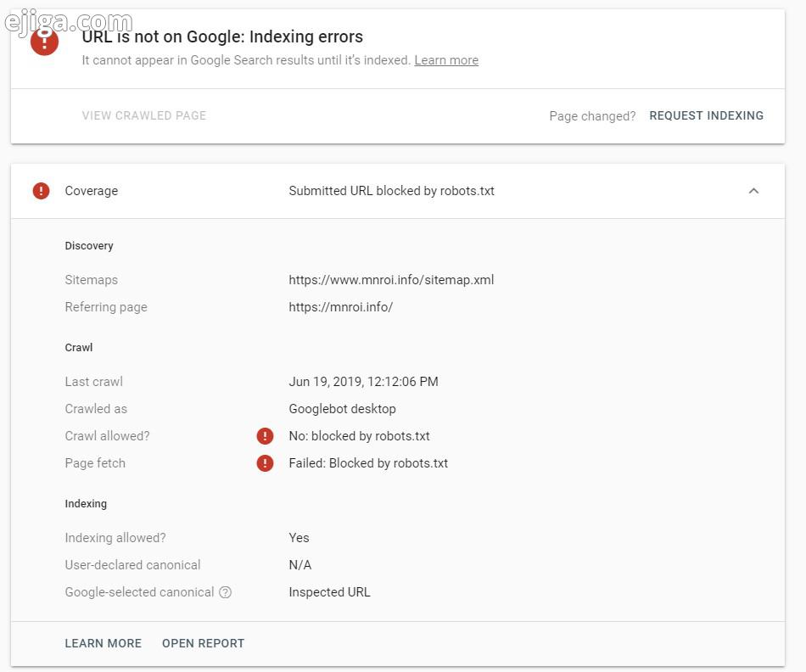Click VIEW CRAWLED PAGE

(x=144, y=115)
